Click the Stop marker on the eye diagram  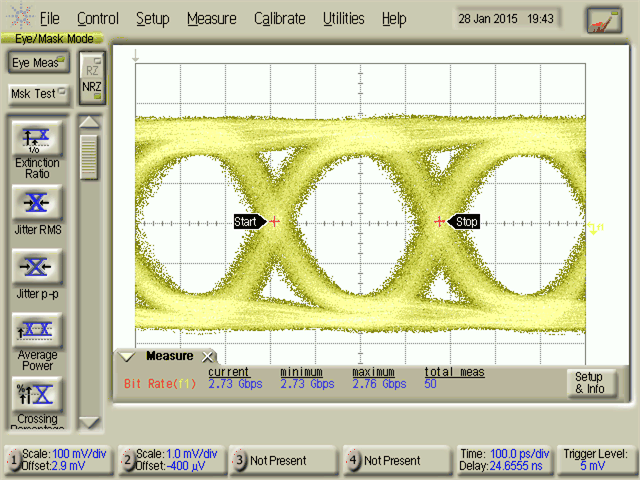coord(465,222)
